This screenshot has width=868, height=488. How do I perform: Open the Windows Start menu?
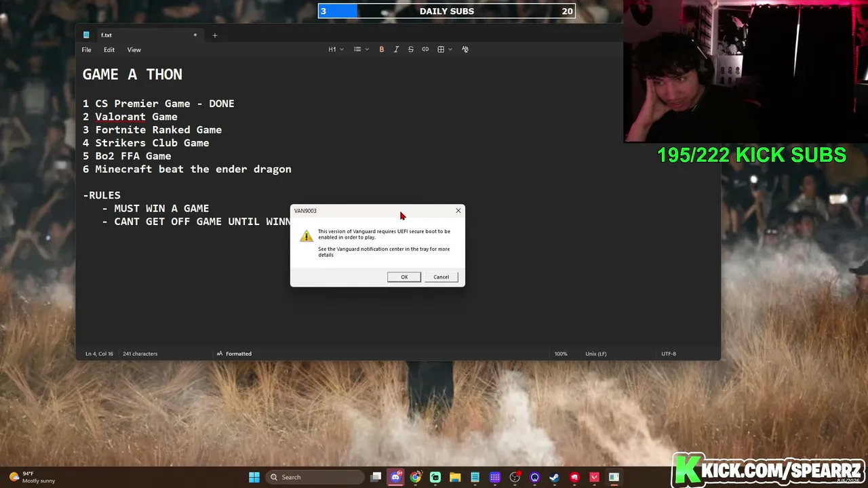pyautogui.click(x=254, y=477)
